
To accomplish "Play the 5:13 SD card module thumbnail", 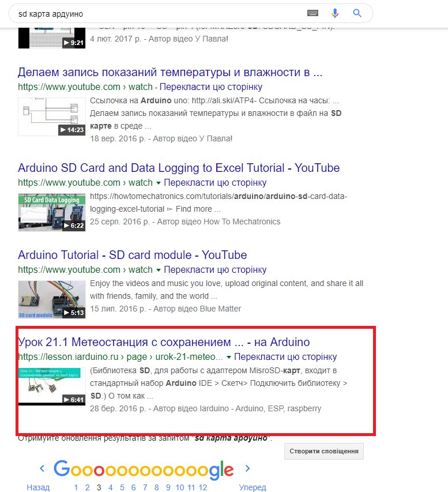I will (x=52, y=300).
